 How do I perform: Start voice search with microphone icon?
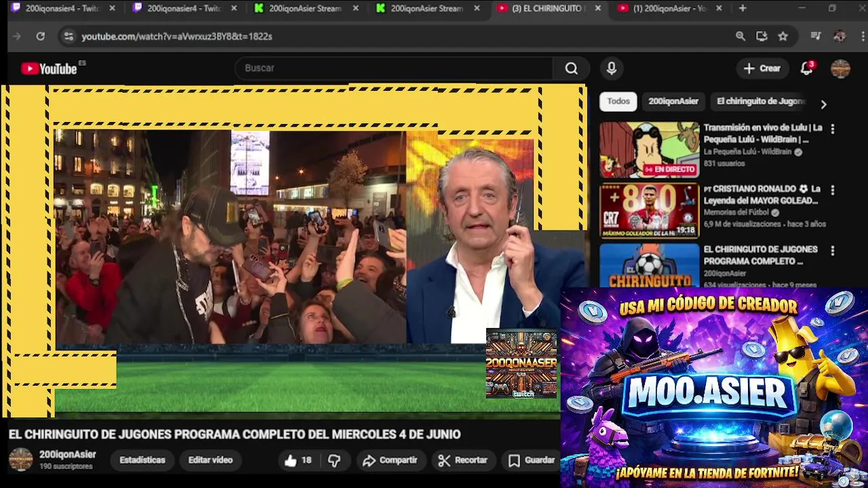612,68
